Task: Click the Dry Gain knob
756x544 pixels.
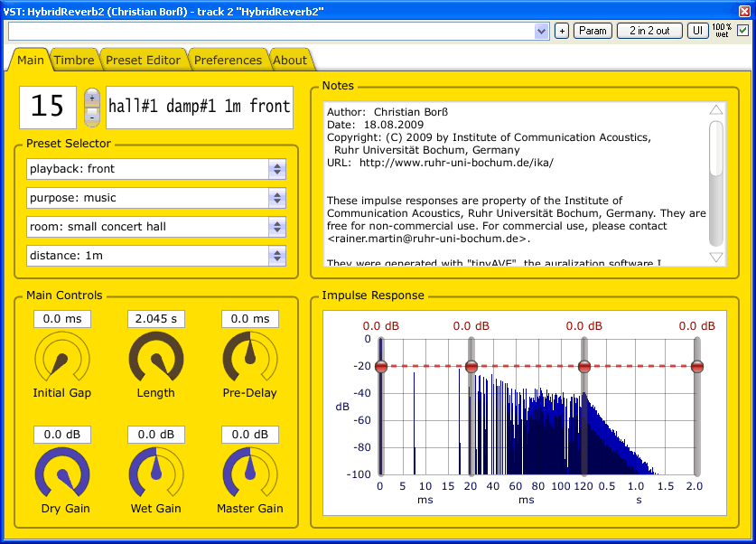Action: point(61,476)
